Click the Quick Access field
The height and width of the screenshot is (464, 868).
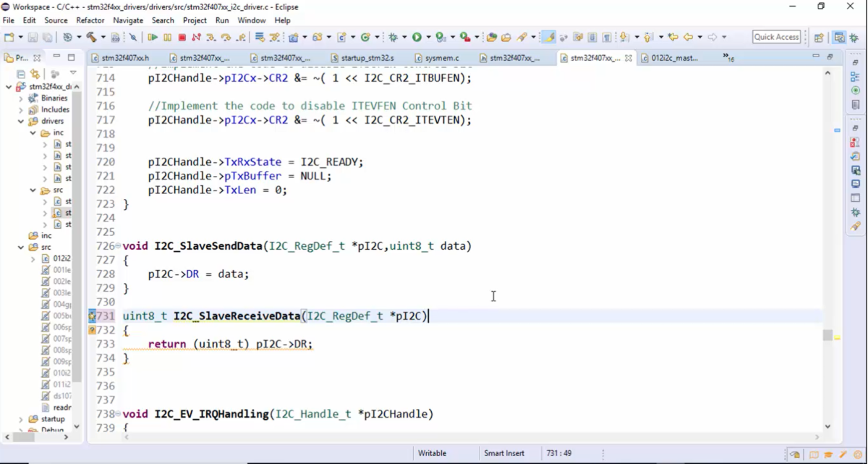[x=777, y=37]
